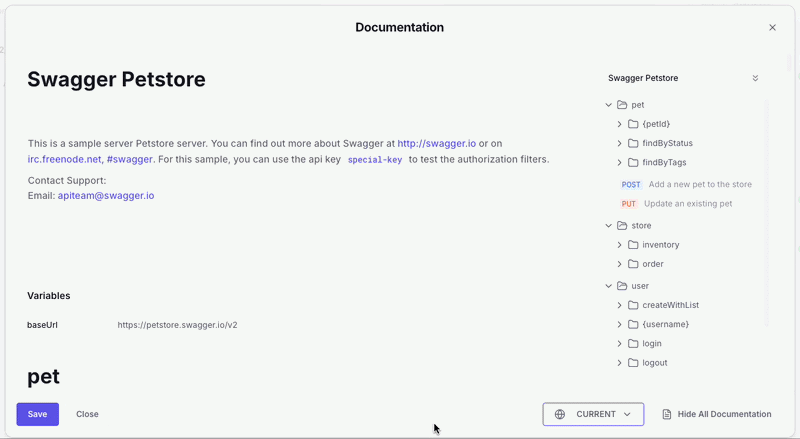Screen dimensions: 800x439
Task: Click the {petId} folder icon
Action: point(633,124)
